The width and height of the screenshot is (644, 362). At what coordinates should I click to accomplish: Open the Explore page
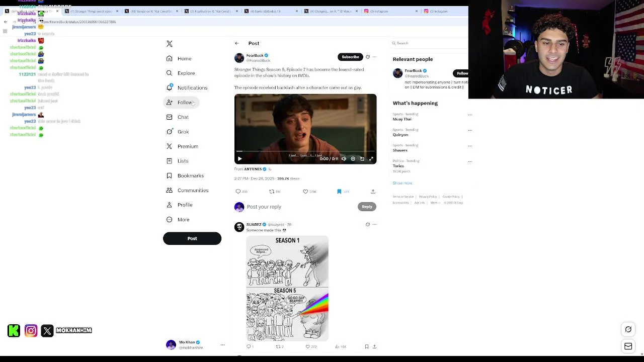(x=181, y=73)
